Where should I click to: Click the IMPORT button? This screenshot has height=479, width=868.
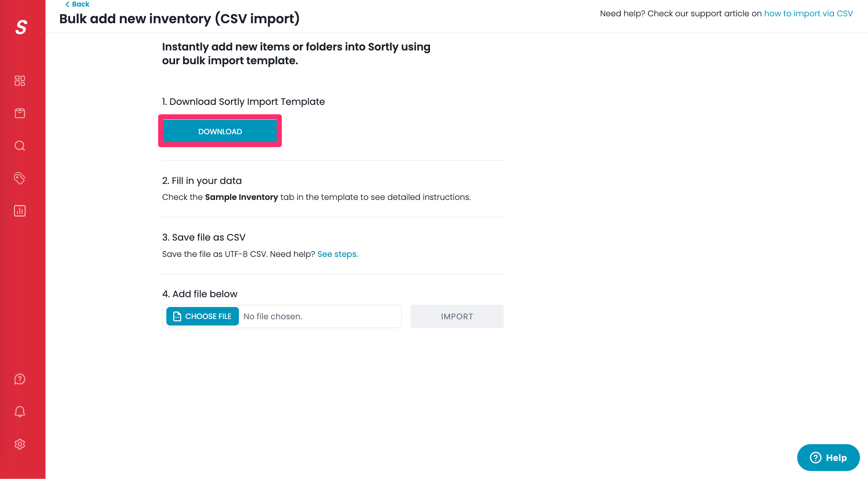point(457,316)
